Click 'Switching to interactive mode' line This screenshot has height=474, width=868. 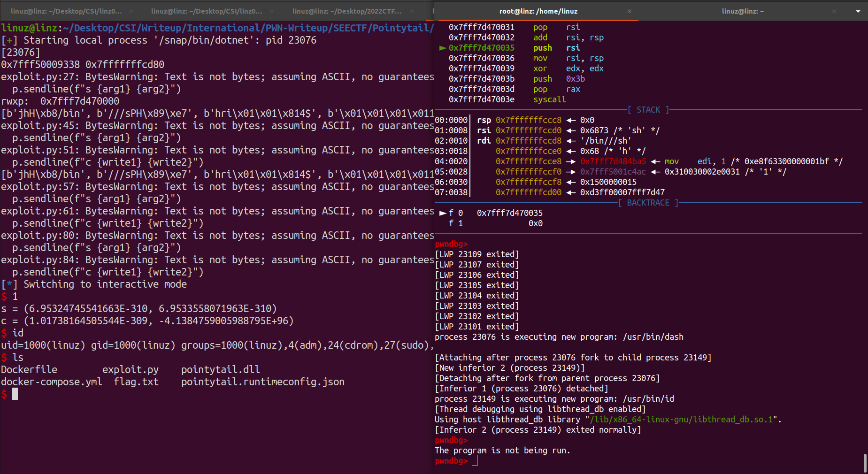click(94, 284)
